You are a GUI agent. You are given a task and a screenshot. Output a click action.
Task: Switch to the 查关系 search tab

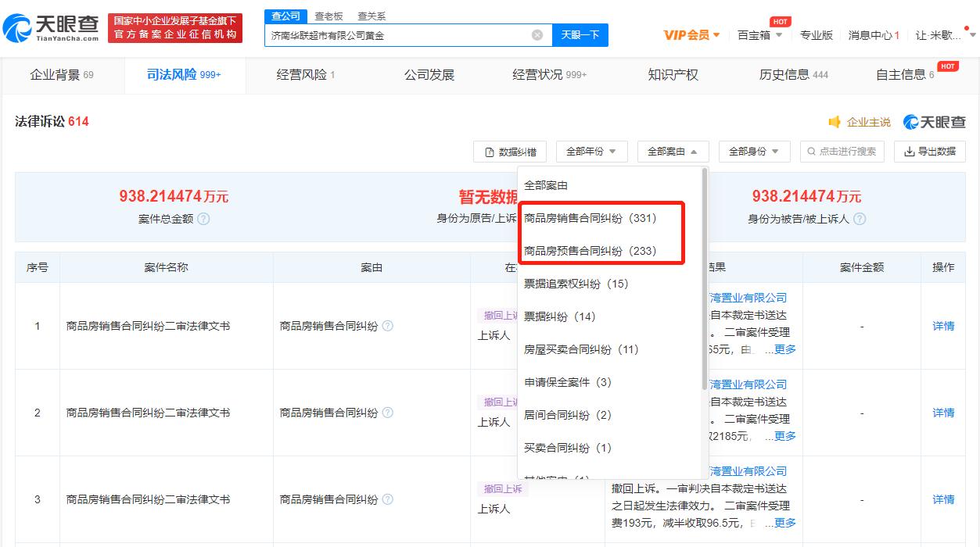coord(372,16)
